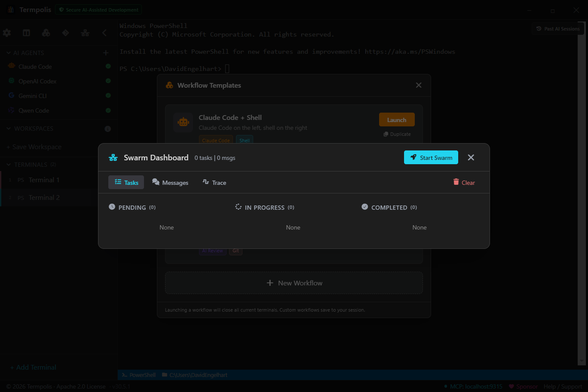Click the v30.5.1 version label
Image resolution: width=588 pixels, height=392 pixels.
point(121,386)
